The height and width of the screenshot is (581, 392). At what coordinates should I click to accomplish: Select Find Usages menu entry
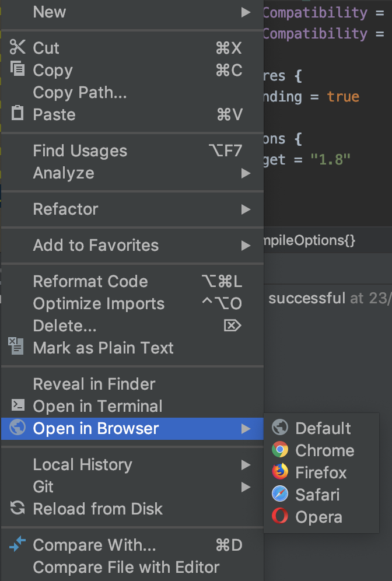click(x=80, y=150)
